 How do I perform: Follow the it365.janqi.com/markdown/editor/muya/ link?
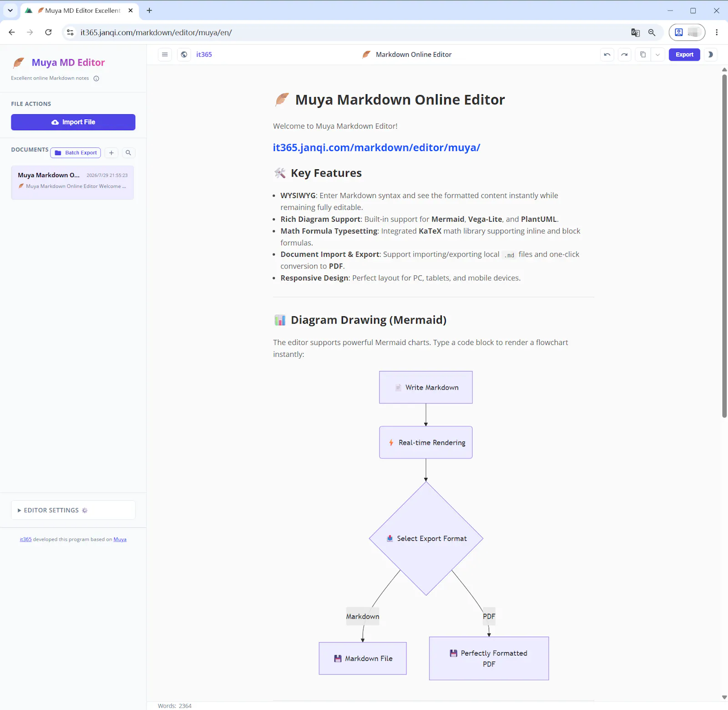click(376, 147)
